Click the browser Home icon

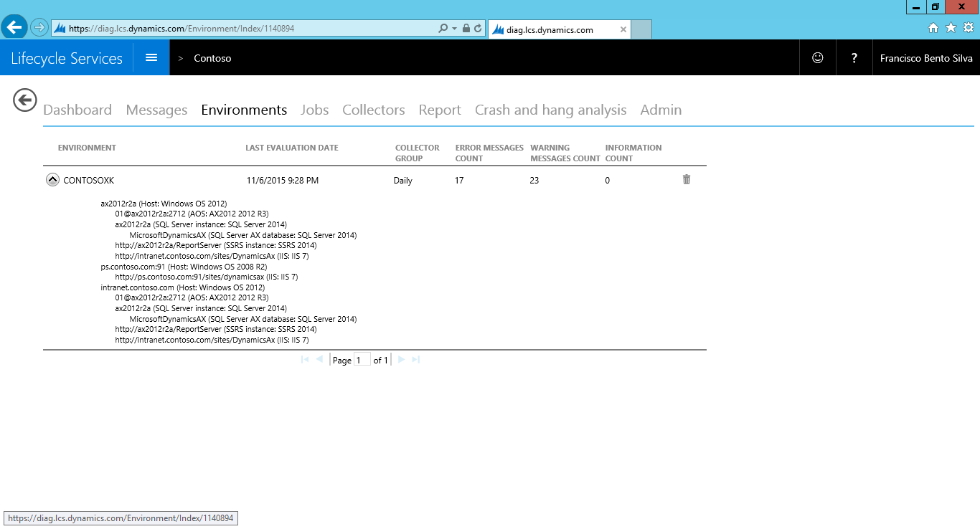933,28
